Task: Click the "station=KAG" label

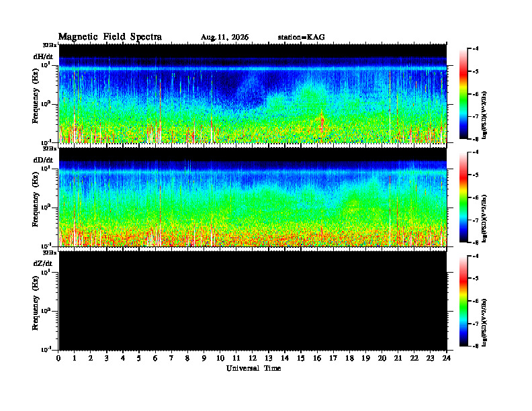Action: coord(302,38)
